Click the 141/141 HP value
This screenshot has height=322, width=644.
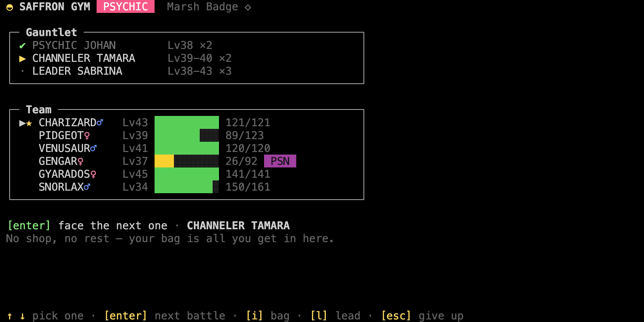(x=248, y=174)
